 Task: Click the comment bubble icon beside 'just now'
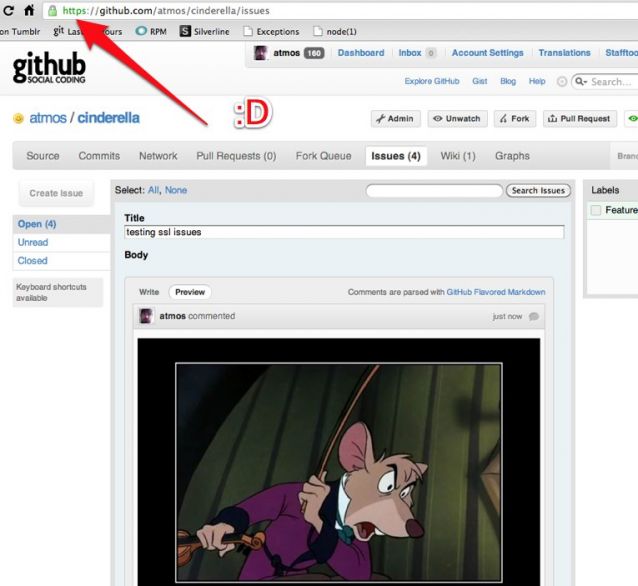[534, 316]
